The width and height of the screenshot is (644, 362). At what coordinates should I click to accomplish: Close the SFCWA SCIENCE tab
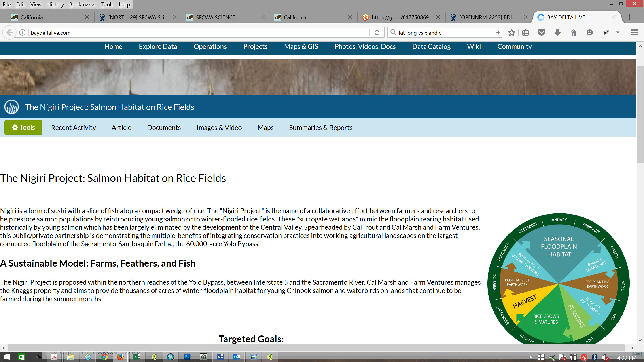point(262,17)
